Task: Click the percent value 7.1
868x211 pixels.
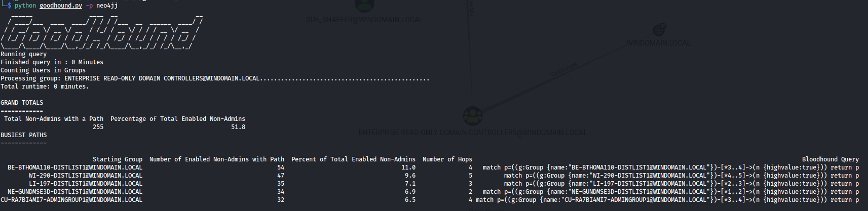Action: click(x=410, y=184)
